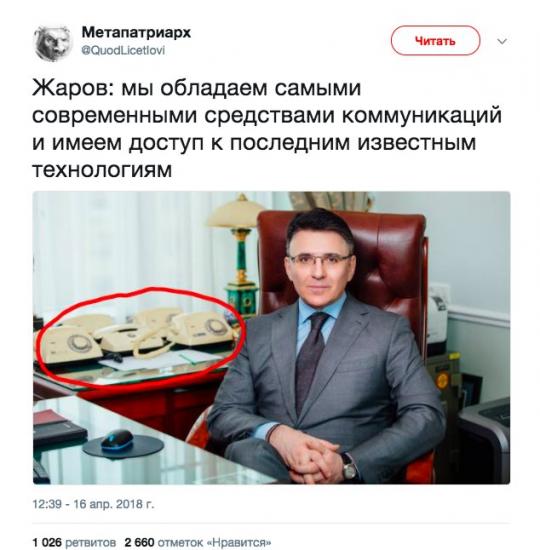Viewport: 540px width, 550px height.
Task: Click the wristwatch in the photo
Action: [x=349, y=466]
